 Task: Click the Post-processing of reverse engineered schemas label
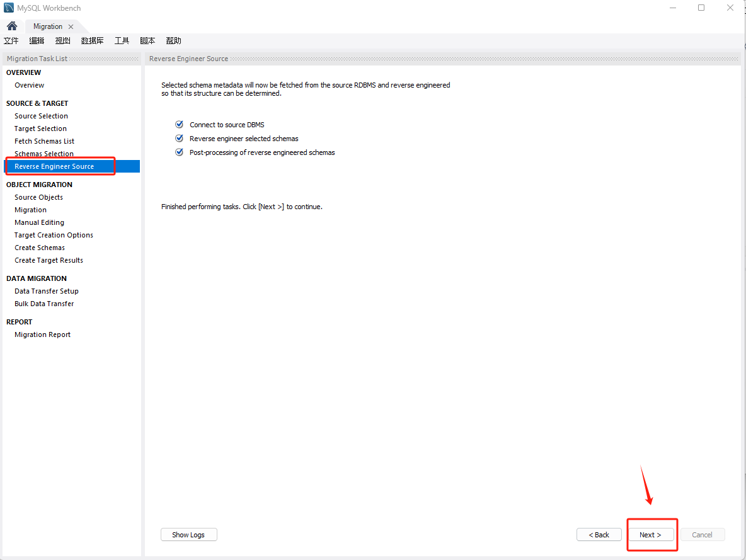(x=262, y=152)
